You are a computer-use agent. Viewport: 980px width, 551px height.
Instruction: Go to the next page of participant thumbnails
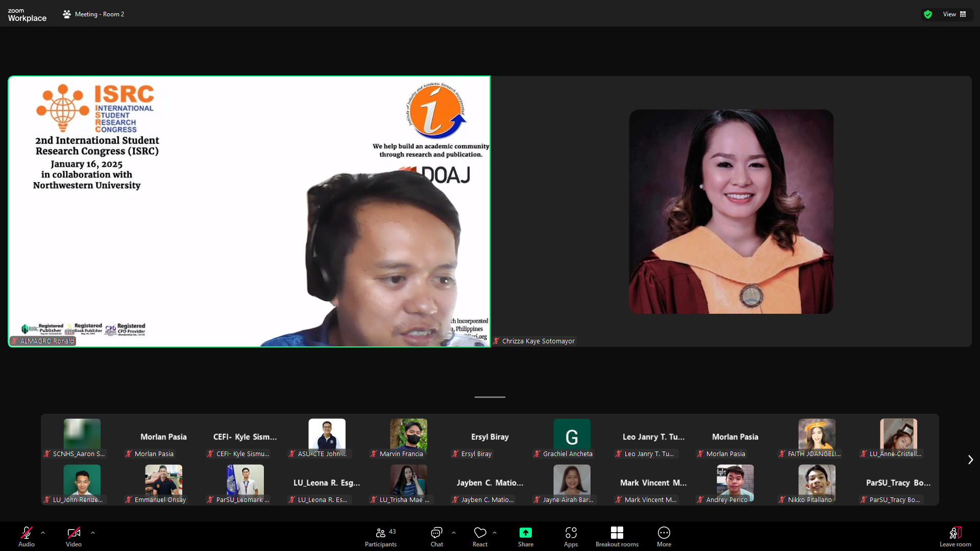click(970, 460)
